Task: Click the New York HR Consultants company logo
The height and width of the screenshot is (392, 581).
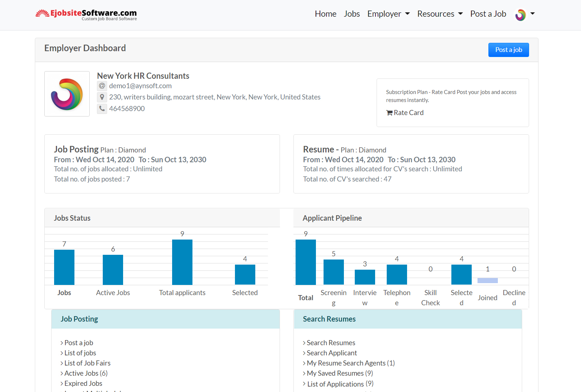Action: coord(67,94)
